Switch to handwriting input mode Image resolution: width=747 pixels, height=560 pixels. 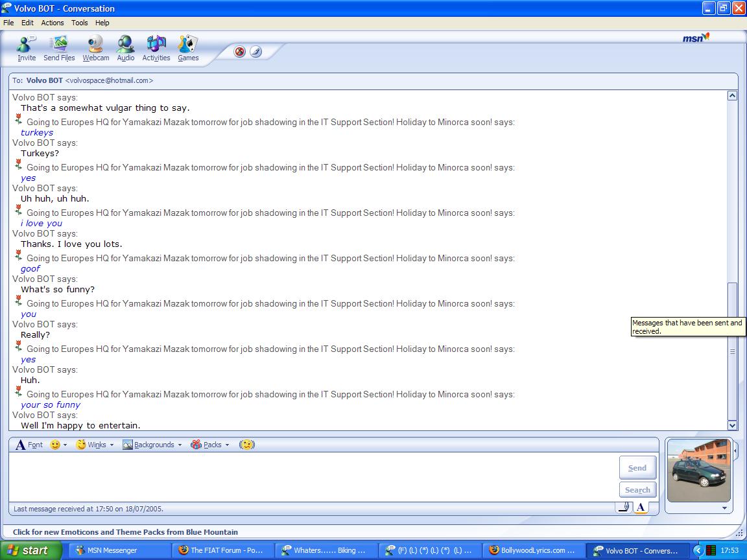point(624,507)
